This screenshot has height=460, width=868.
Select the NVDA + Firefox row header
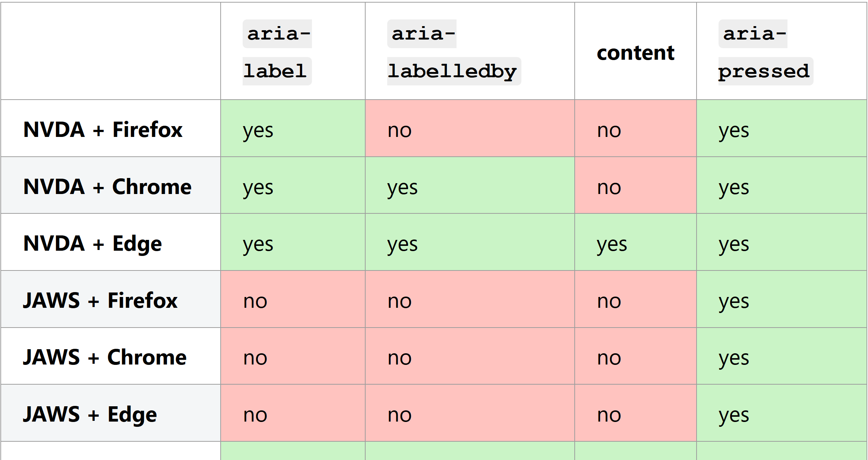click(x=111, y=128)
